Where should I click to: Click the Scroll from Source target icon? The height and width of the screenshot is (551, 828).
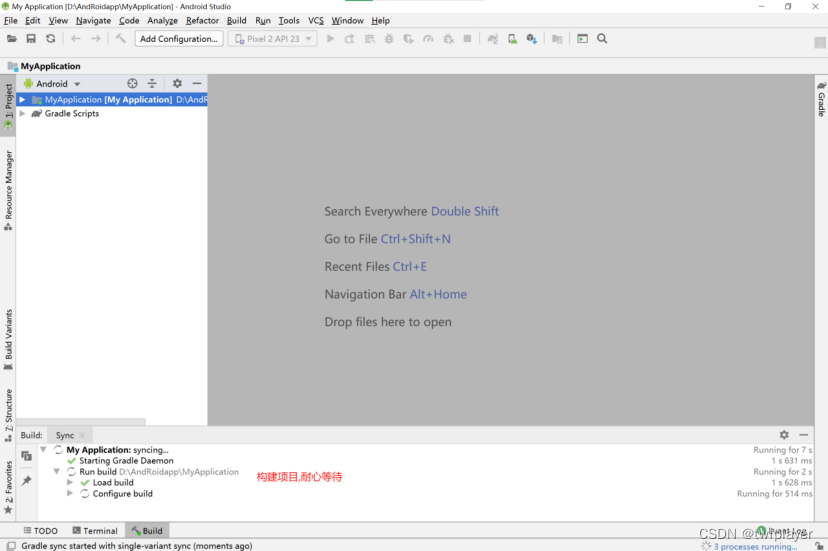tap(133, 83)
